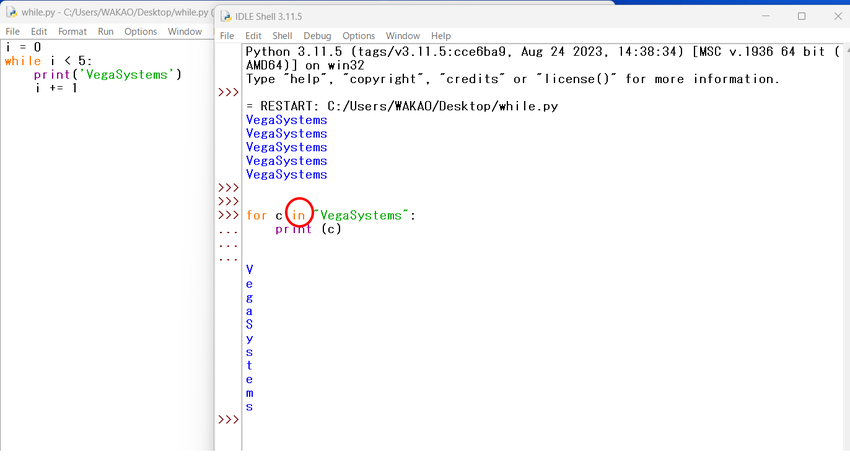850x465 pixels.
Task: Open Options menu in IDLE Shell
Action: click(358, 36)
